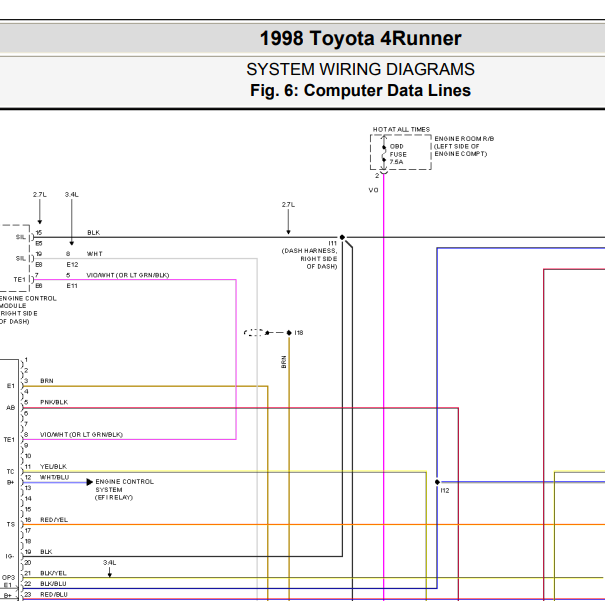Click the 'TS' terminal label
This screenshot has height=601, width=605.
coord(10,525)
